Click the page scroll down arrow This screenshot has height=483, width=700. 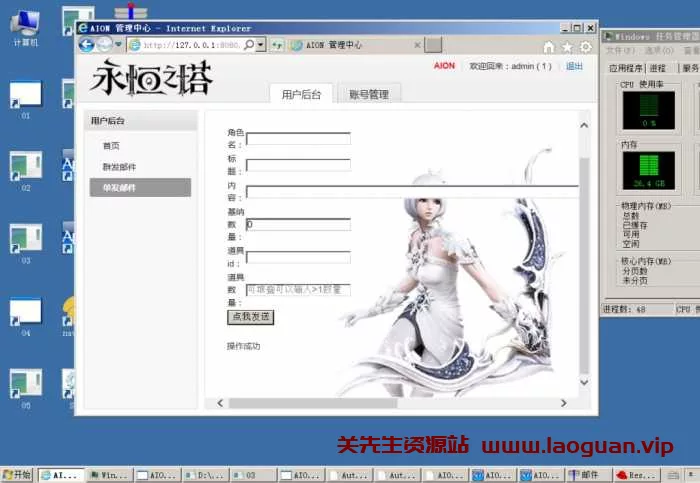click(x=584, y=382)
